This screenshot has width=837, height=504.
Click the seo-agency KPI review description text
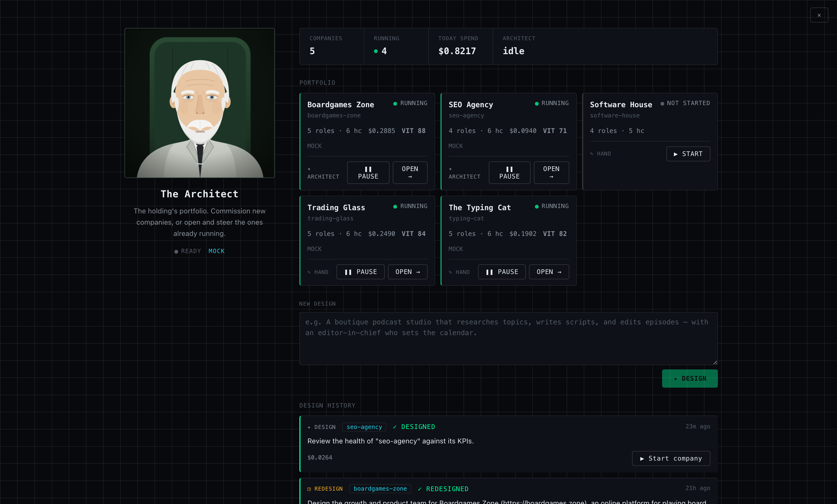[x=390, y=441]
